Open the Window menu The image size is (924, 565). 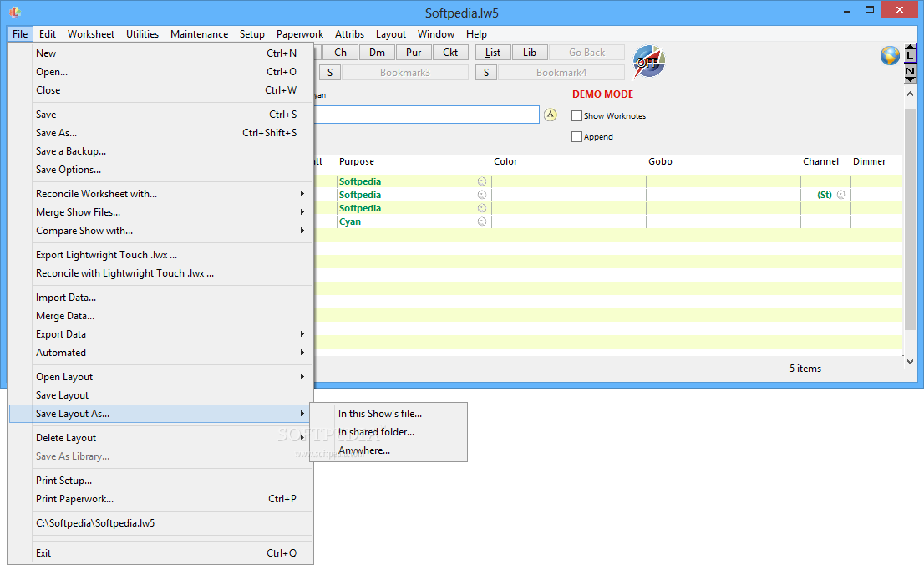[435, 33]
